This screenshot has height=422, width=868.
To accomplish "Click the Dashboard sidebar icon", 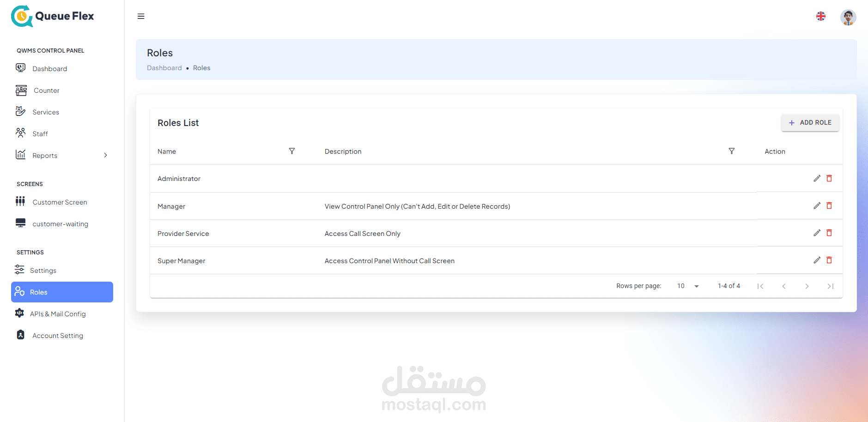I will pyautogui.click(x=21, y=68).
